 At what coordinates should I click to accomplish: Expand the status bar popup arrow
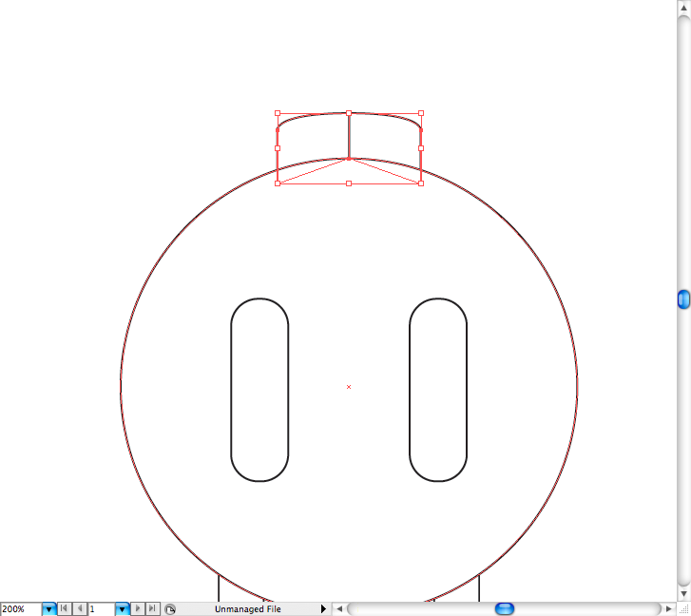click(x=323, y=608)
